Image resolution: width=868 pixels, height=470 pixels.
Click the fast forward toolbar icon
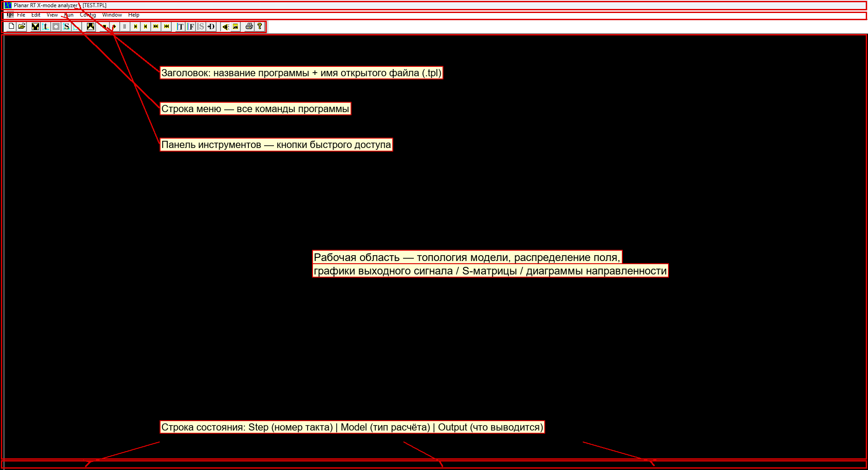(x=156, y=26)
